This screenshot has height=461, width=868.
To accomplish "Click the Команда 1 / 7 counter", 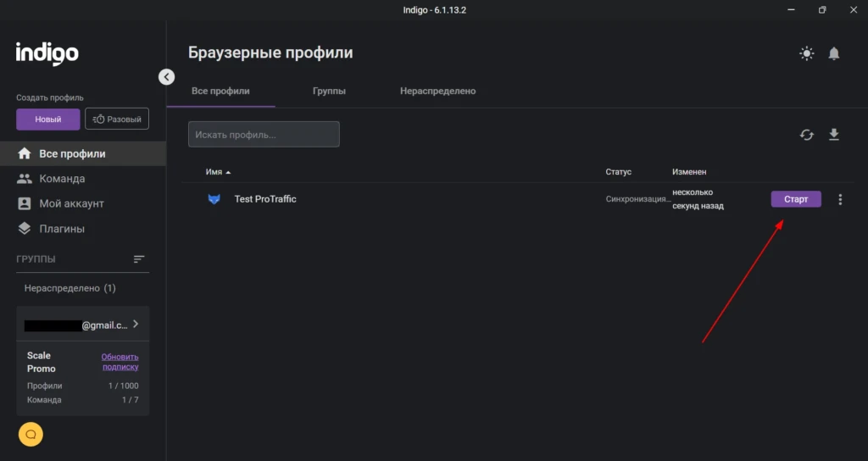I will point(82,400).
